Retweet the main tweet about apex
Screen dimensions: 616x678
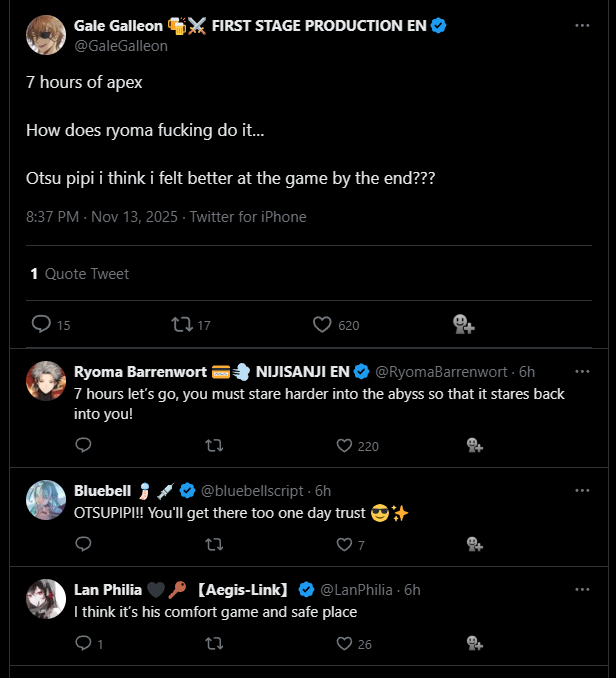(181, 324)
